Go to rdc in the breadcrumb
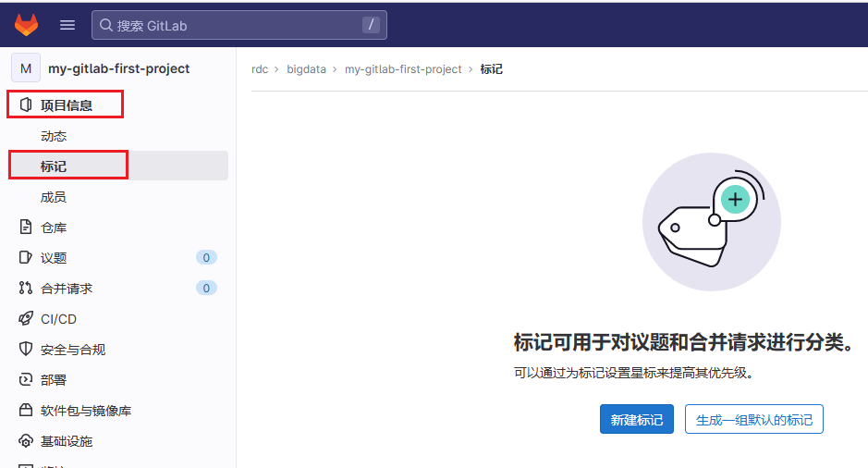This screenshot has width=868, height=468. click(260, 69)
